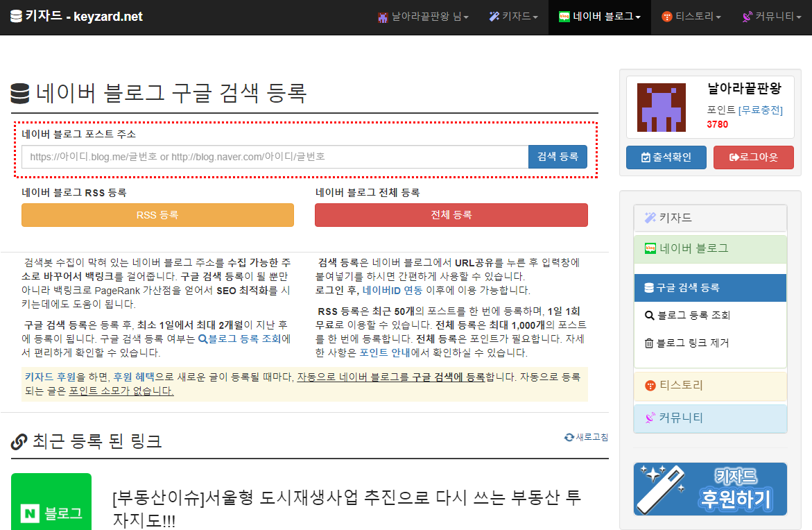812x530 pixels.
Task: Click the profile avatar image in sidebar
Action: [x=662, y=108]
